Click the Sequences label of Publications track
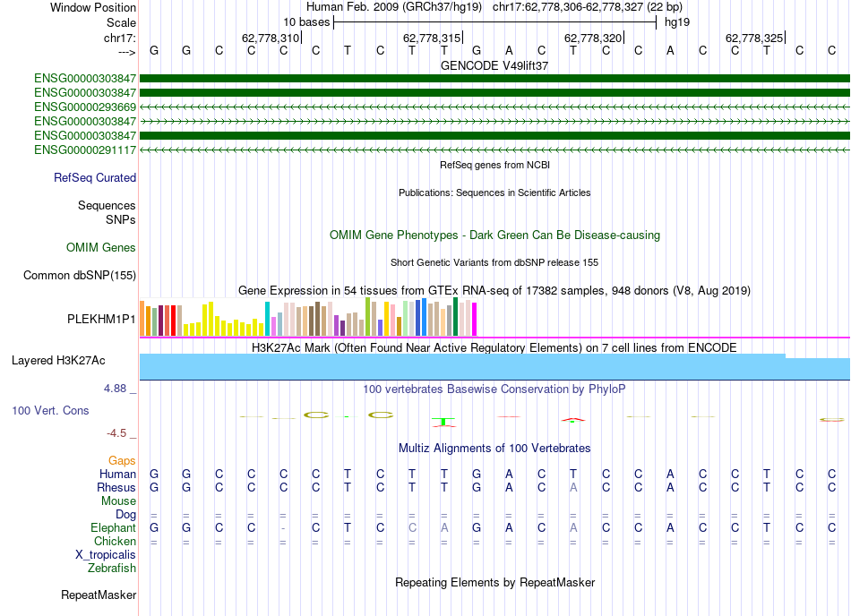This screenshot has height=616, width=851. (107, 205)
